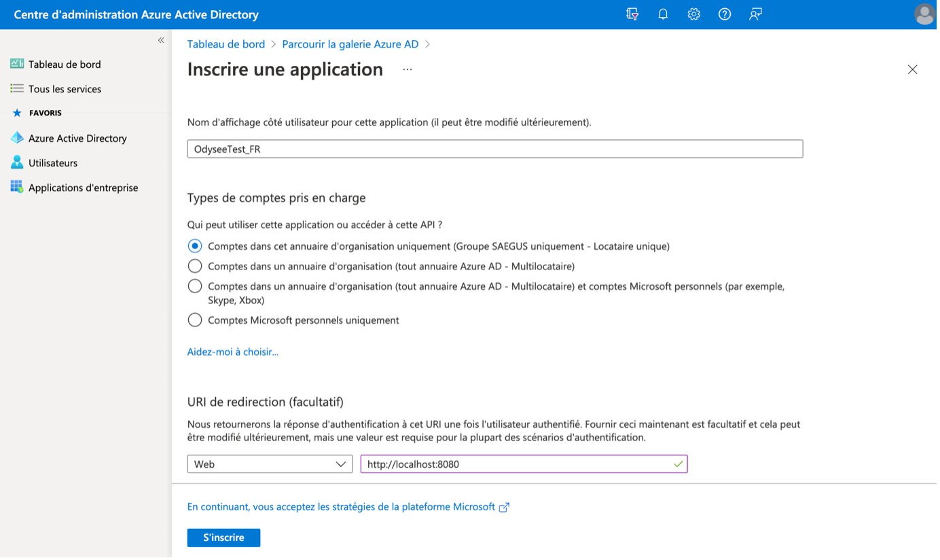Click the Tous les services list icon
The image size is (940, 560).
click(17, 89)
